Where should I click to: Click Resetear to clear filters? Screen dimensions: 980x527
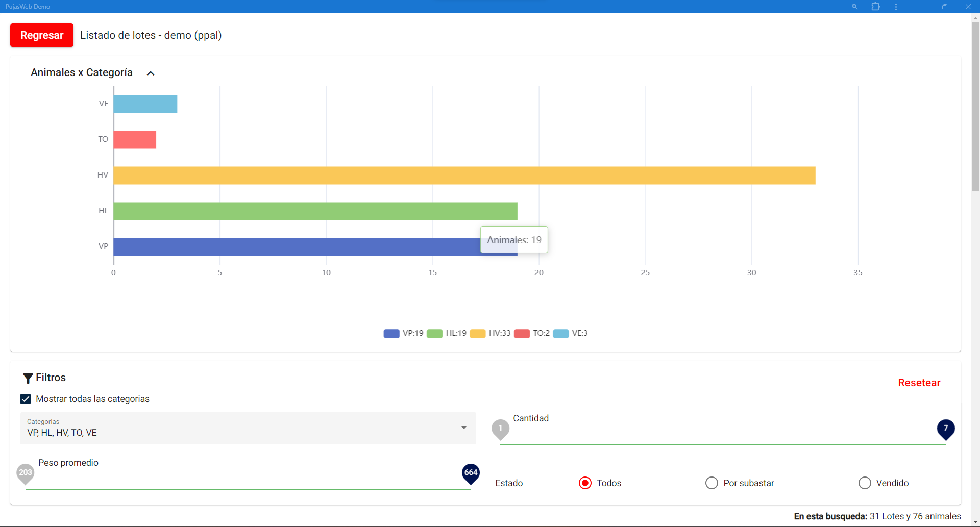click(919, 383)
